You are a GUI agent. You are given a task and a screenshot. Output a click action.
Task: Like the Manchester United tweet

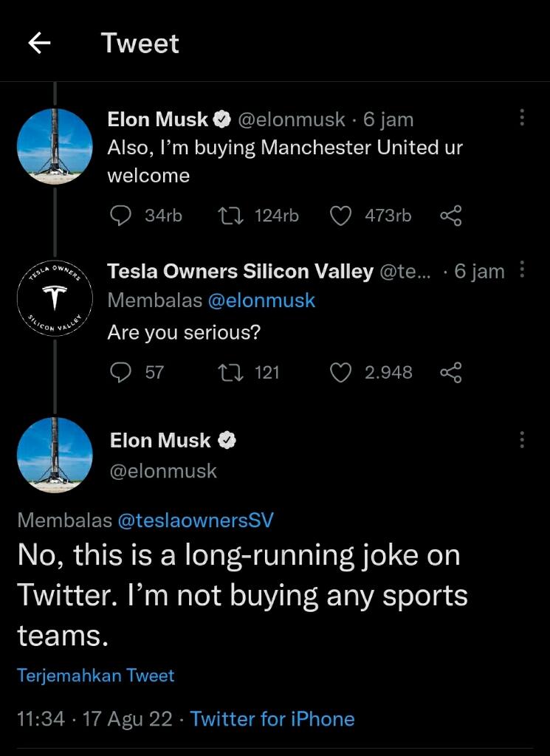tap(340, 216)
